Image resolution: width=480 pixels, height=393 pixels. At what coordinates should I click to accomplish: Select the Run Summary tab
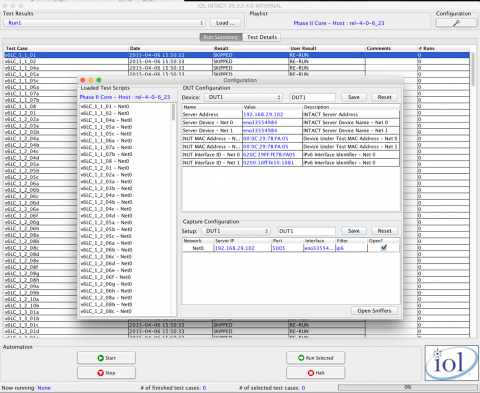(221, 37)
